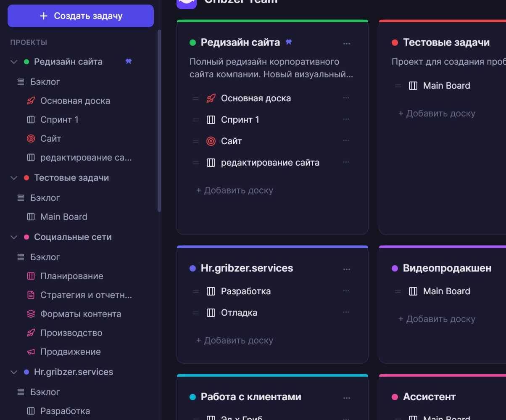Toggle the pin on Редизайн сайта in sidebar
The width and height of the screenshot is (506, 420).
click(x=129, y=62)
